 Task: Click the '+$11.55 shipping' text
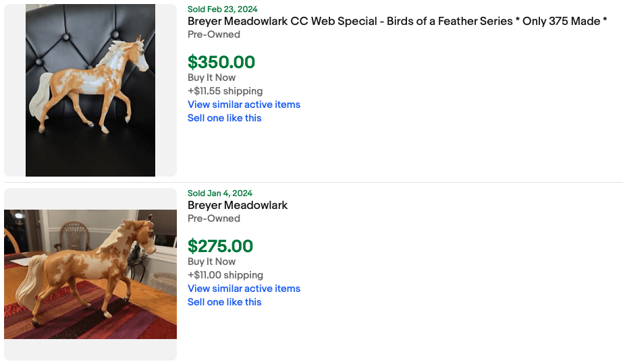click(x=225, y=91)
